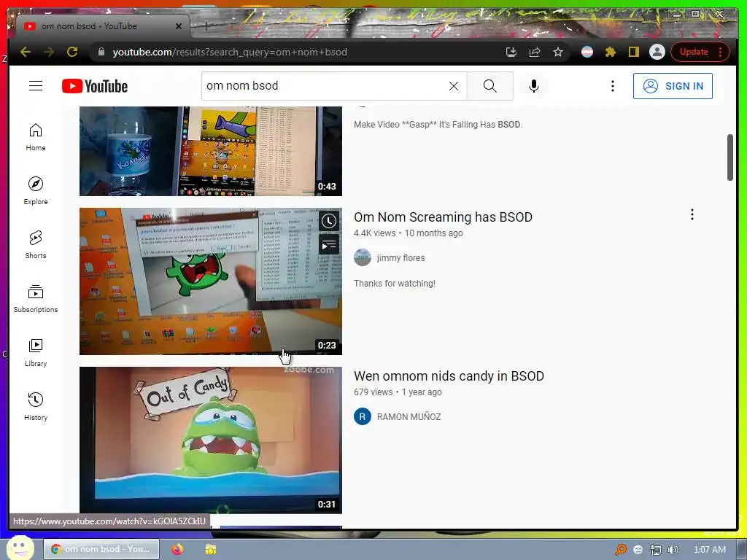The width and height of the screenshot is (747, 560).
Task: Open the Chrome side panel icon
Action: point(634,52)
